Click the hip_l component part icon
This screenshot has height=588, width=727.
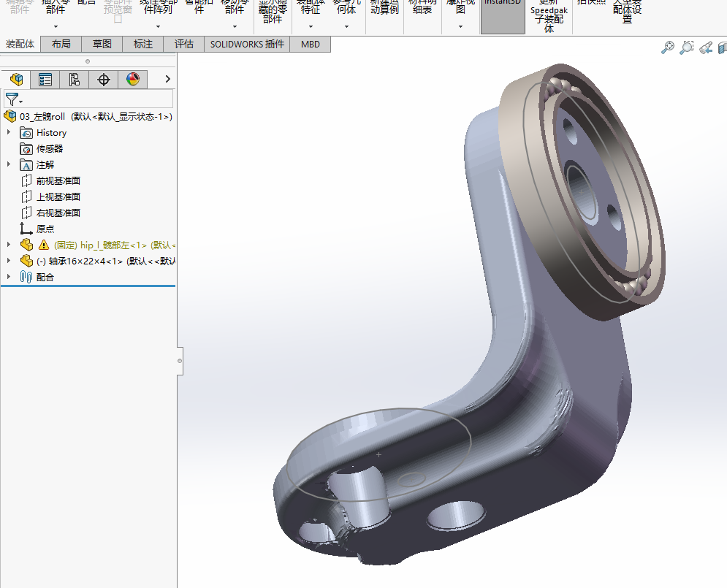point(26,245)
